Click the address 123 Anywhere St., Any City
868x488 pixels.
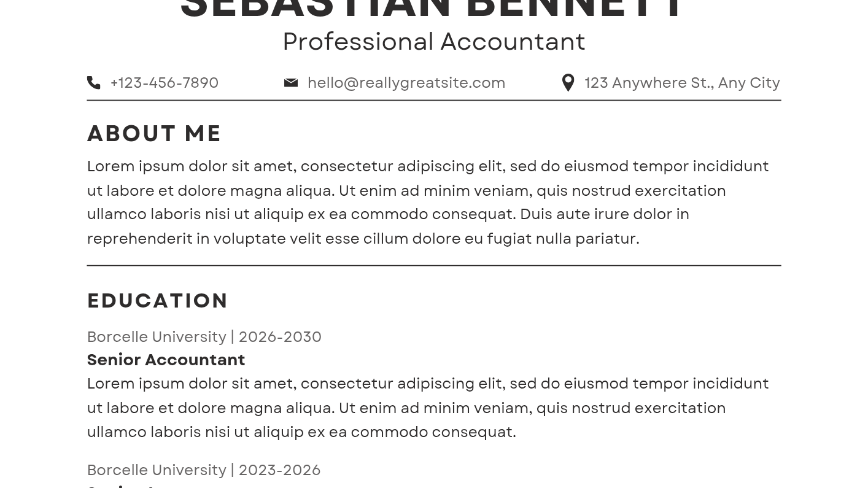coord(682,82)
